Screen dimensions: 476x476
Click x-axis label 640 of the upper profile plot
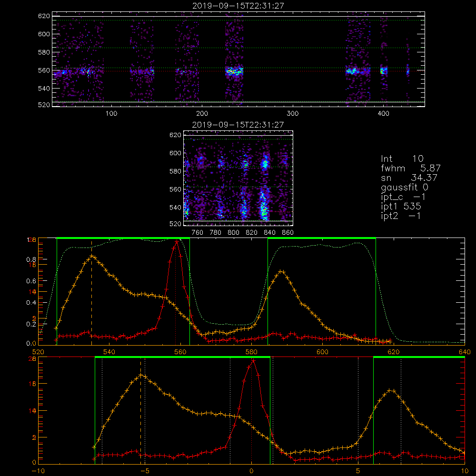(465, 352)
